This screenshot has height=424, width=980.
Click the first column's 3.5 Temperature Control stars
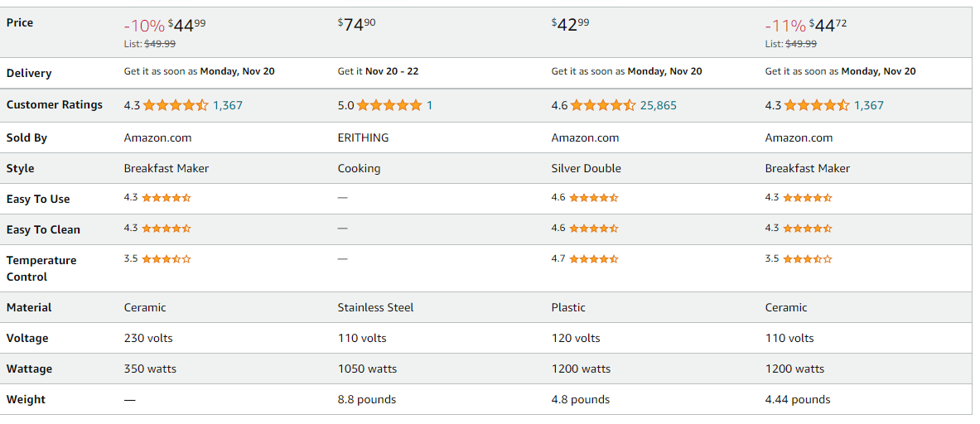tap(167, 258)
